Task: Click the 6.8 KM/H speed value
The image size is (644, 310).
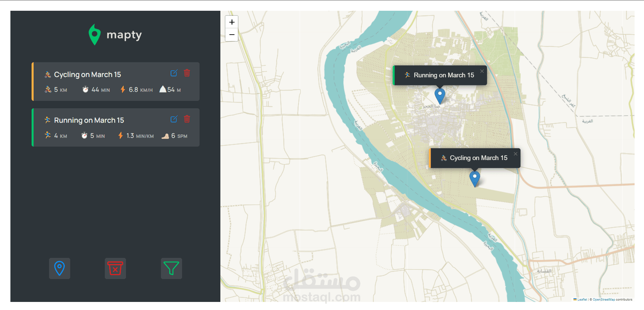Action: (x=141, y=90)
